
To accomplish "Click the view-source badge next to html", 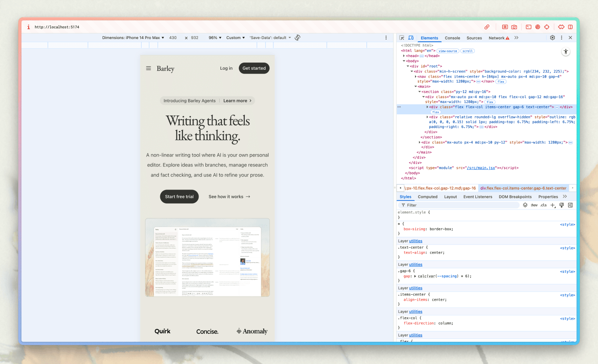I will coord(448,51).
